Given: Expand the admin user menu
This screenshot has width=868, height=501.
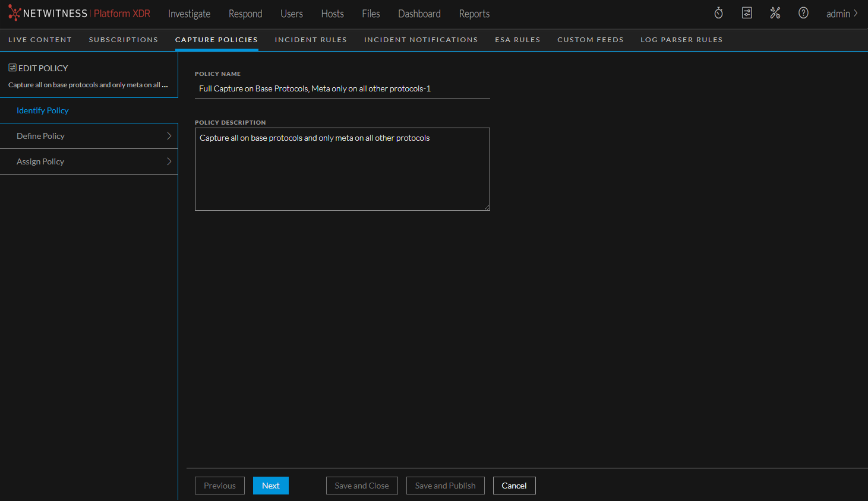Looking at the screenshot, I should (x=842, y=14).
